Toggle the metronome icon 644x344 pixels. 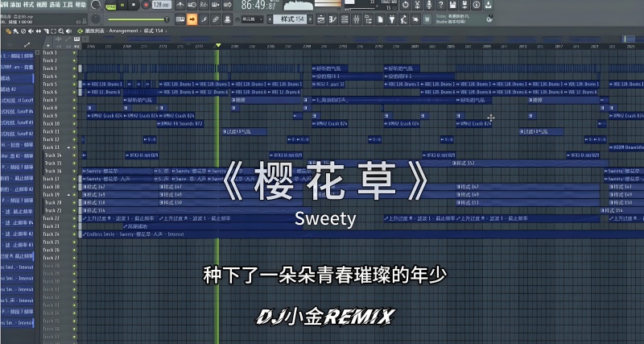[x=180, y=5]
